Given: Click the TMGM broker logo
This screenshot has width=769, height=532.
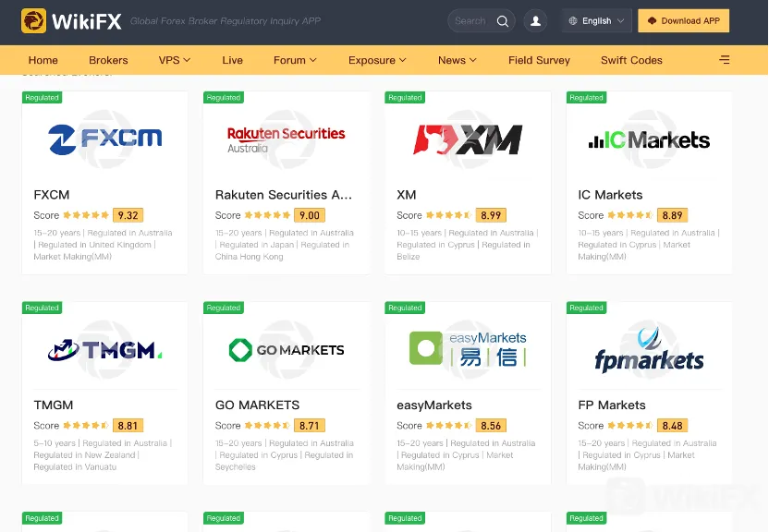Looking at the screenshot, I should 105,350.
